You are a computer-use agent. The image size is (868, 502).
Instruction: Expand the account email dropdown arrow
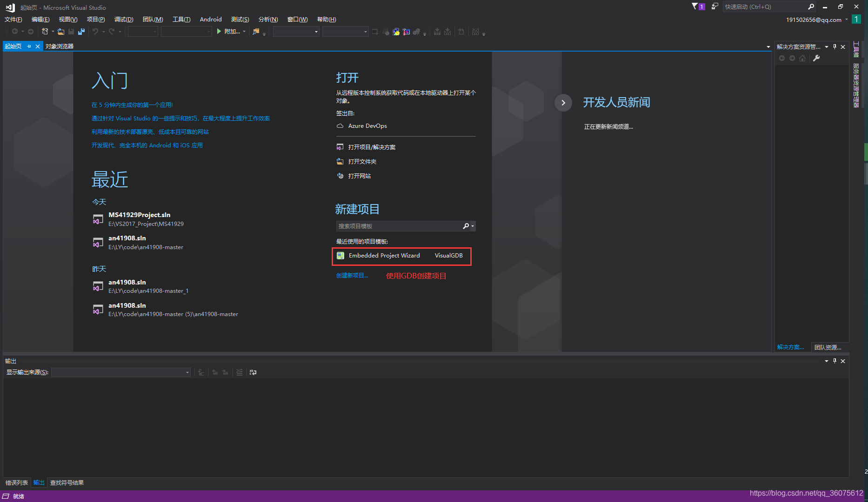(846, 20)
